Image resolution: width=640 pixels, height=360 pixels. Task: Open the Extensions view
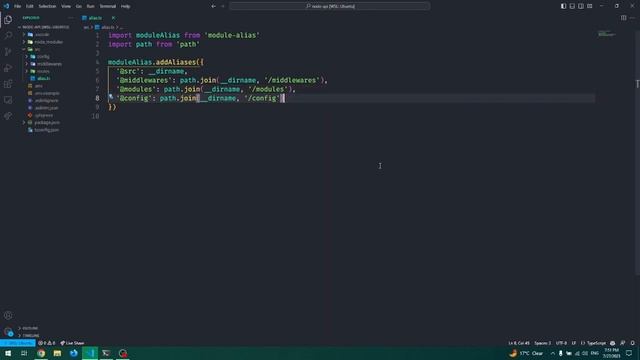point(8,84)
